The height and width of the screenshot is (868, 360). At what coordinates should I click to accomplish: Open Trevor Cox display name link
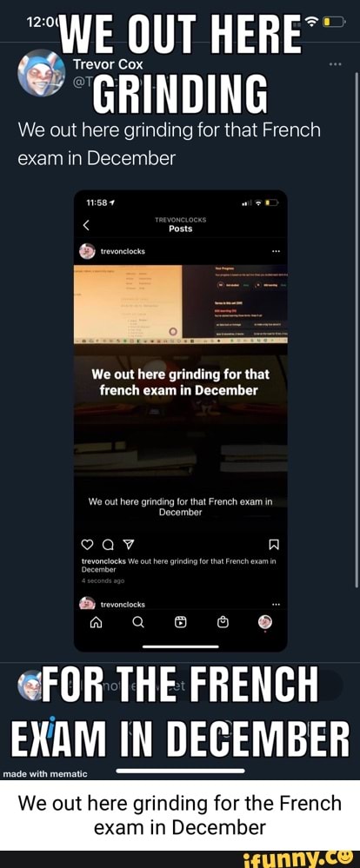(x=108, y=63)
